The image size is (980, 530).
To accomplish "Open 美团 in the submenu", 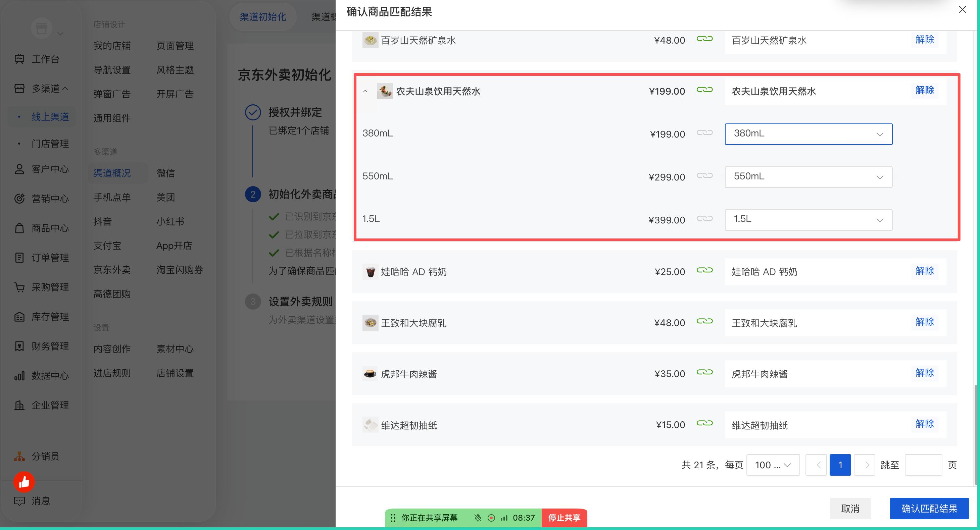I will [x=166, y=197].
